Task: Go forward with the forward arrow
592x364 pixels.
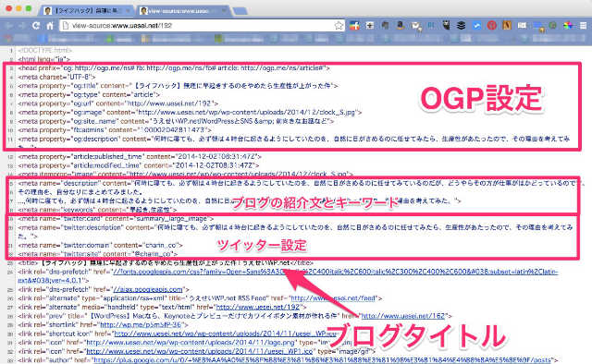Action: coord(22,26)
